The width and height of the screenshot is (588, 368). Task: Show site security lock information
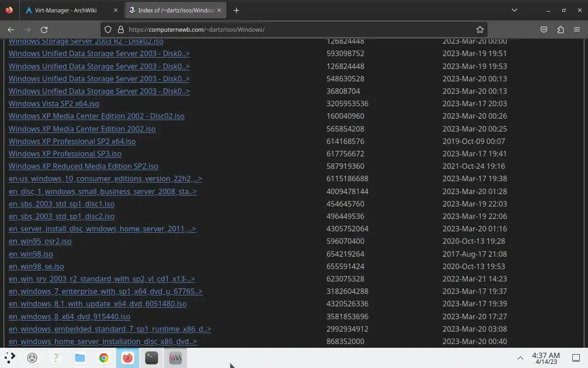(x=120, y=29)
